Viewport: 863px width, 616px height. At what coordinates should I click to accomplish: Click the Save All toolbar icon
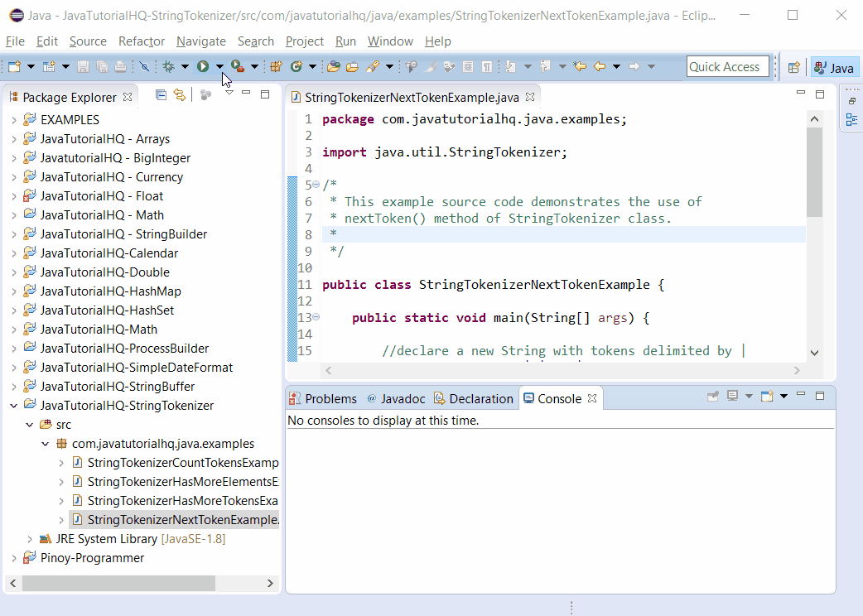[100, 66]
